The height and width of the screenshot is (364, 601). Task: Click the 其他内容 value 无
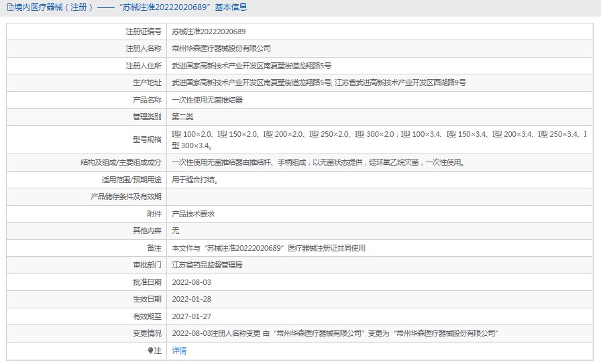175,231
